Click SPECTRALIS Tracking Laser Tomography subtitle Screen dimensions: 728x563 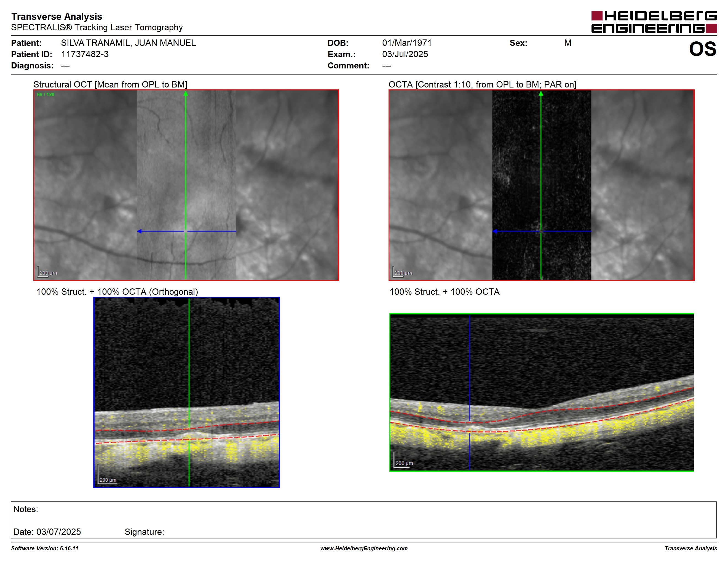point(97,27)
